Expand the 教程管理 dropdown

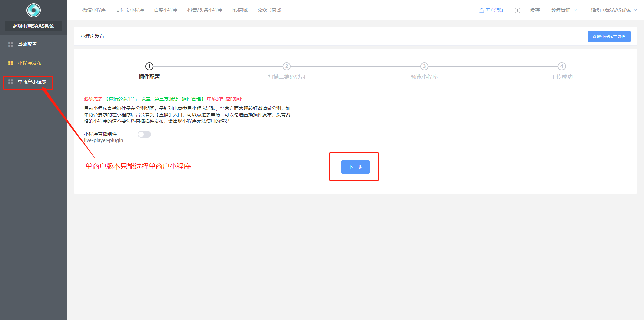tap(563, 10)
